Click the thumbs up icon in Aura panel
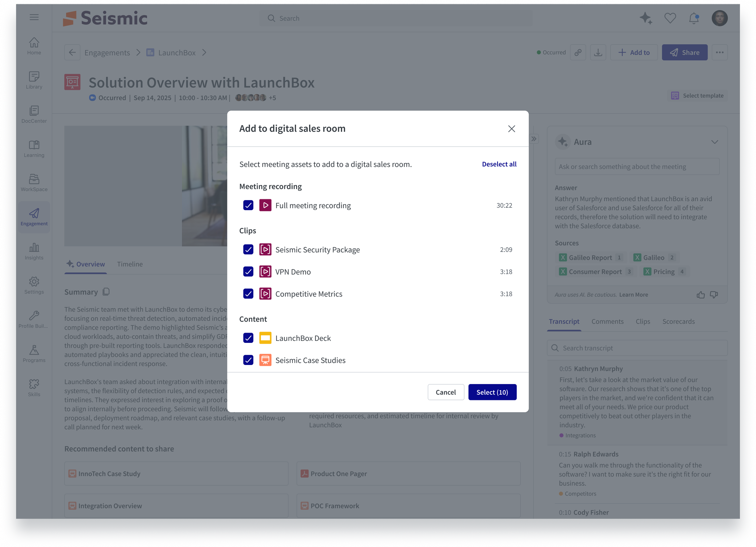The width and height of the screenshot is (756, 547). click(701, 295)
